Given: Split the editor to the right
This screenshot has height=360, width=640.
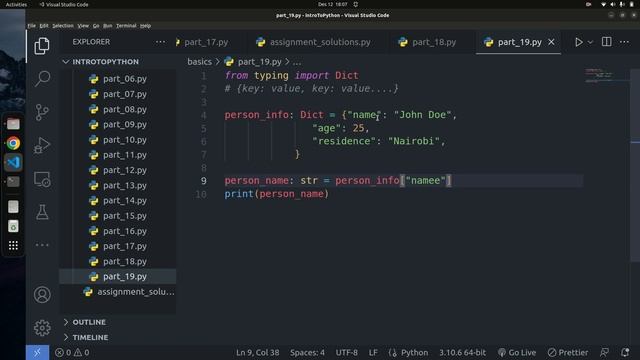Looking at the screenshot, I should point(607,42).
